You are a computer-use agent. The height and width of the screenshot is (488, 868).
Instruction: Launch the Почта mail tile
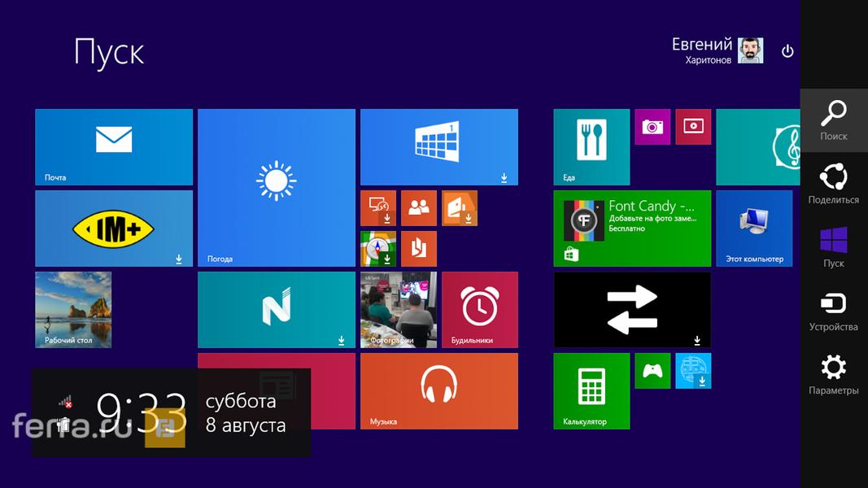(x=114, y=147)
